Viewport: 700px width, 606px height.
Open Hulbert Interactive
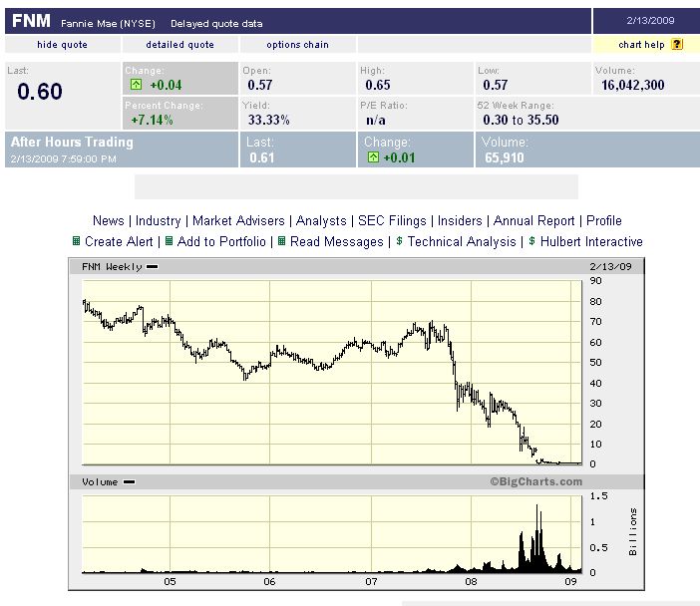[x=591, y=241]
